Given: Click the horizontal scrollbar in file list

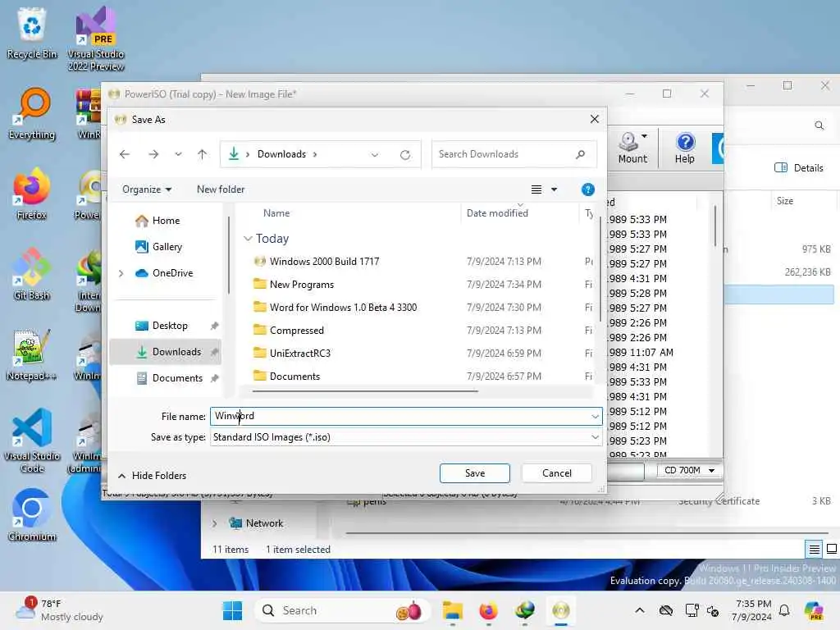Looking at the screenshot, I should [365, 391].
